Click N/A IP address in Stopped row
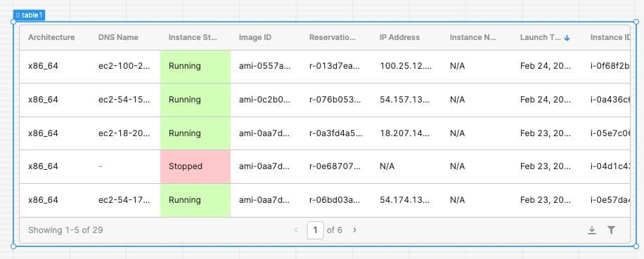Screen dimensions: 644x259 [x=387, y=166]
